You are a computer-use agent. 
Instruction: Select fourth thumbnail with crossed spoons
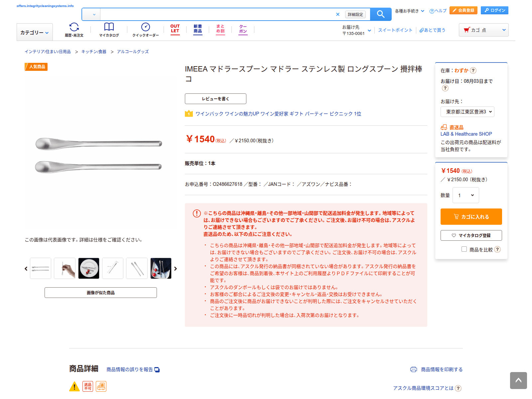tap(113, 268)
